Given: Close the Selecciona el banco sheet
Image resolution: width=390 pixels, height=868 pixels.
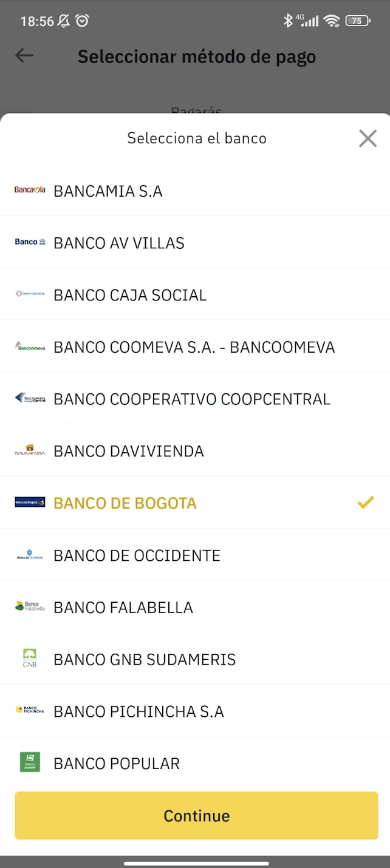Looking at the screenshot, I should [x=368, y=138].
